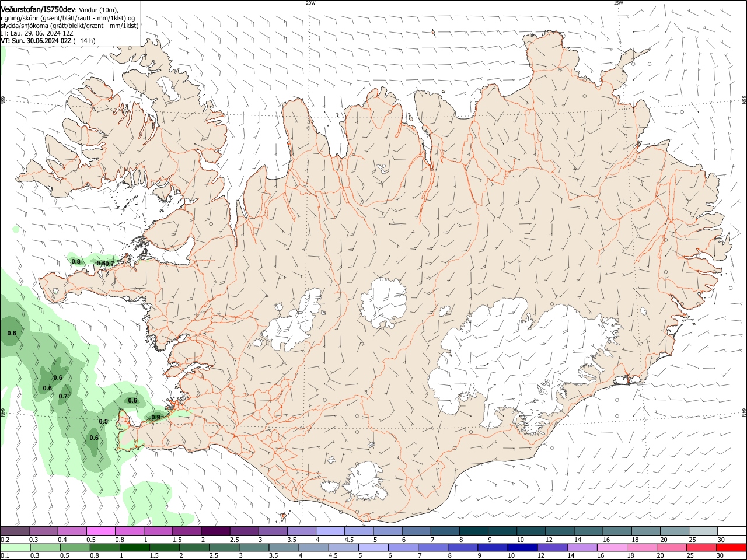Click the 0.8 value on Snæfellsnes rain patch

[76, 261]
